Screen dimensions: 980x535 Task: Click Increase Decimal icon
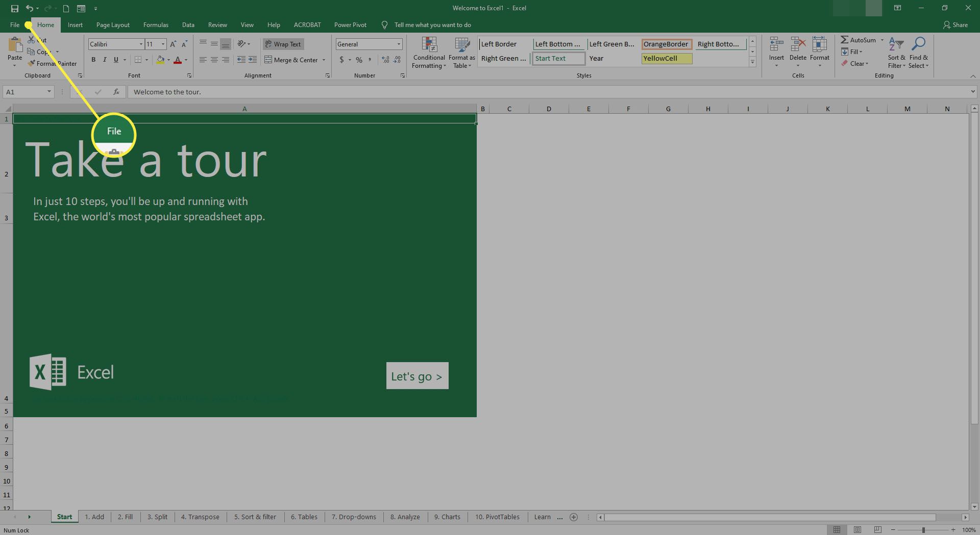[x=385, y=60]
